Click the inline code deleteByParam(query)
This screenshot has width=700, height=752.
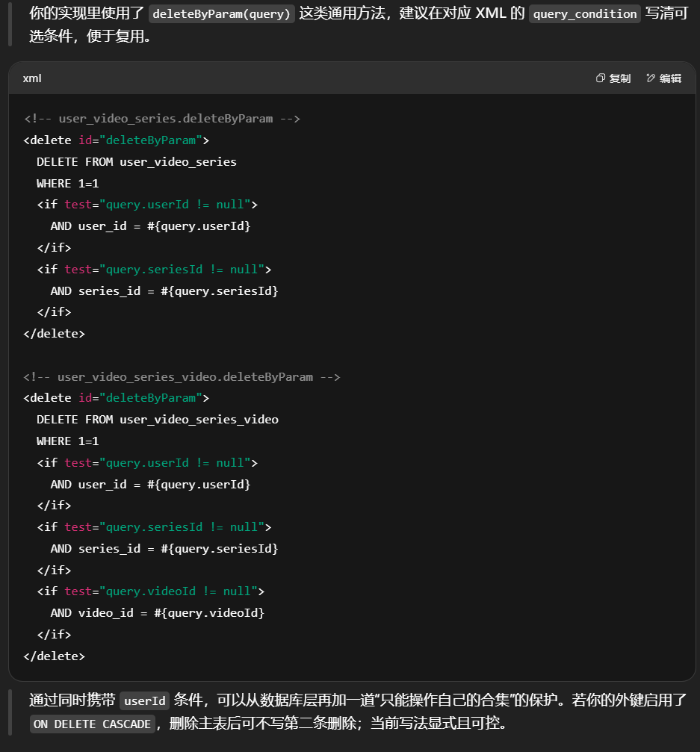(222, 14)
